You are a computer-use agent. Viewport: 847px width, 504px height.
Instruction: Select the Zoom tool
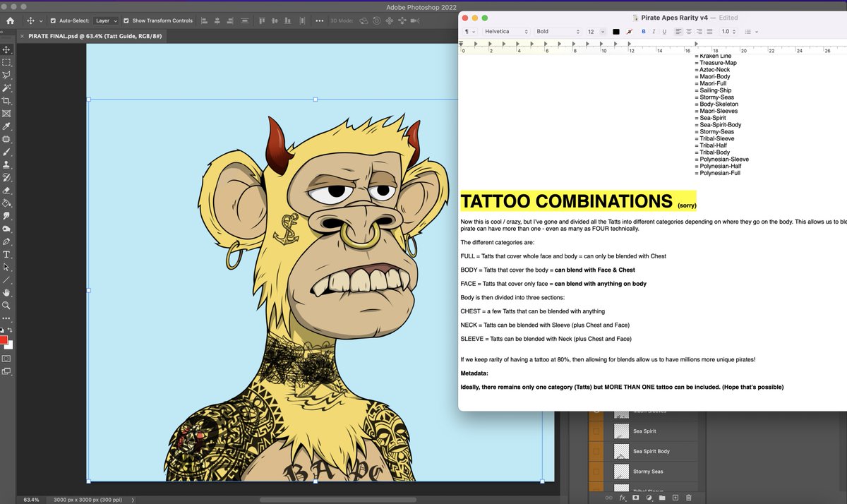point(7,305)
